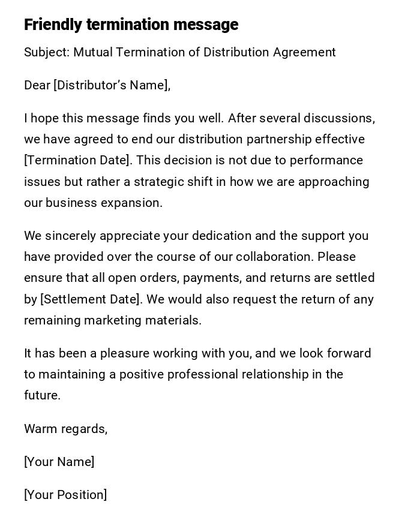Click the [Distributor's Name] placeholder

point(112,85)
